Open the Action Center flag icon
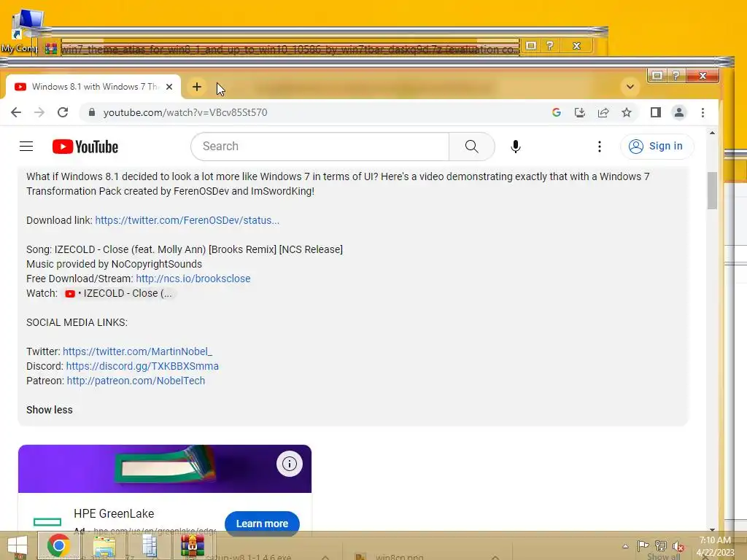 tap(643, 545)
